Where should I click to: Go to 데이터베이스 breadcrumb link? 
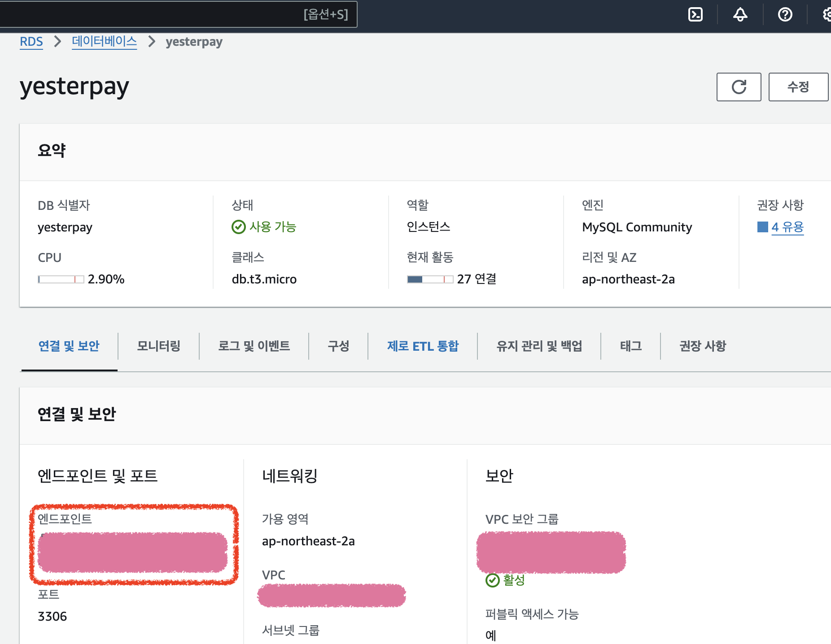coord(104,42)
